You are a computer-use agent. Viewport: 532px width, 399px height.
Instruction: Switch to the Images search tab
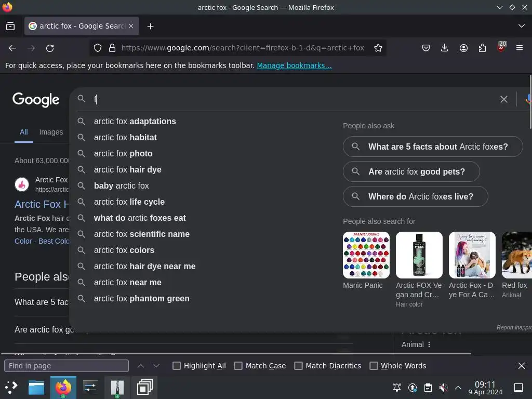click(51, 132)
